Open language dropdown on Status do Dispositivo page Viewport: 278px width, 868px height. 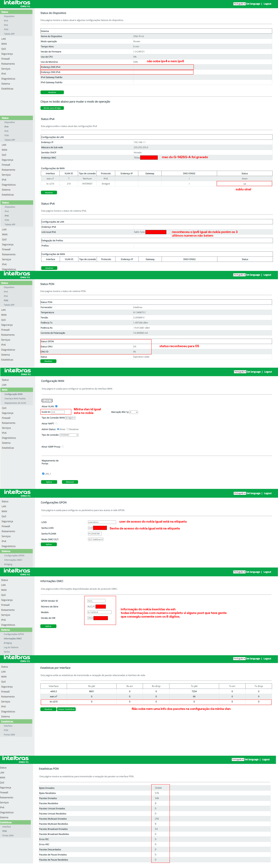click(x=239, y=4)
